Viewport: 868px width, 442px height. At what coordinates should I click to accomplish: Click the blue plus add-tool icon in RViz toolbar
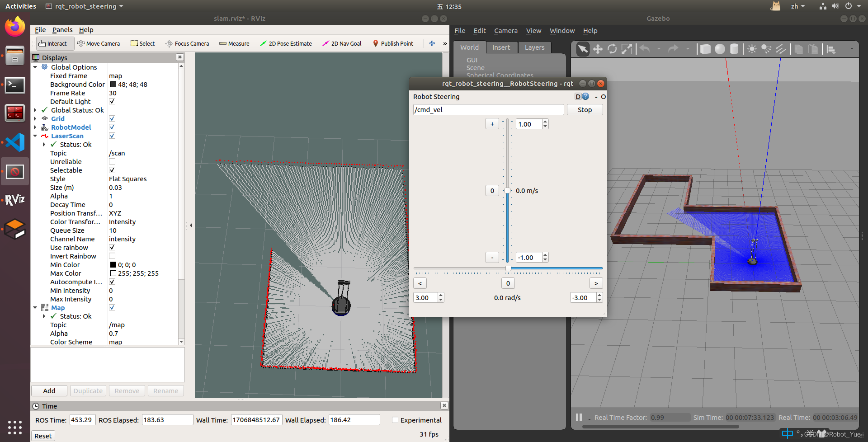pos(432,43)
